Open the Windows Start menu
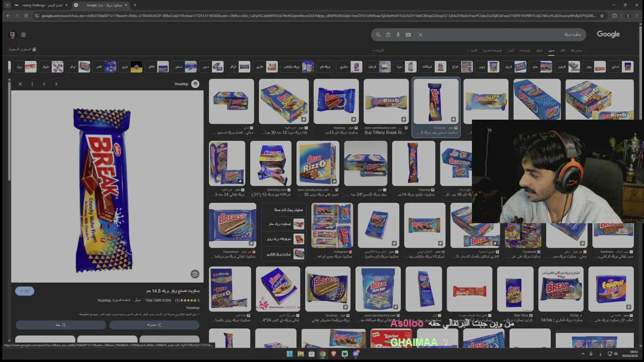 point(289,354)
